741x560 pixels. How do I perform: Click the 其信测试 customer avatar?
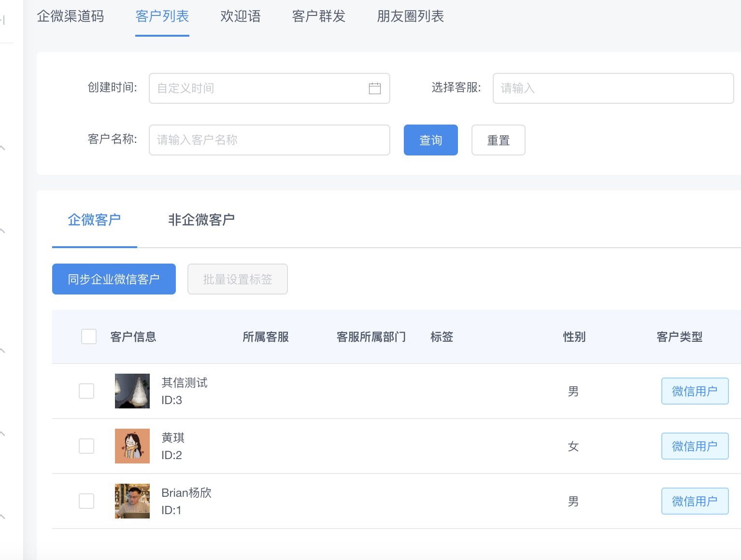(x=132, y=391)
